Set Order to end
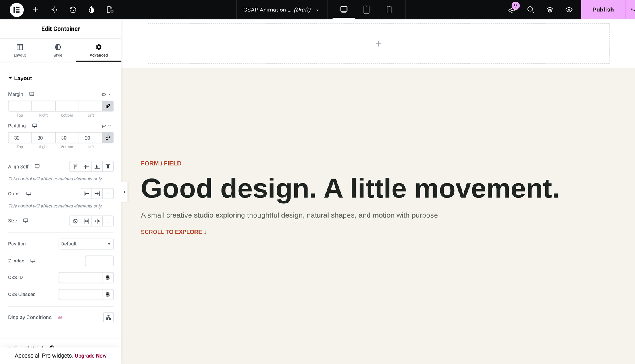Viewport: 635px width, 364px height. (97, 193)
